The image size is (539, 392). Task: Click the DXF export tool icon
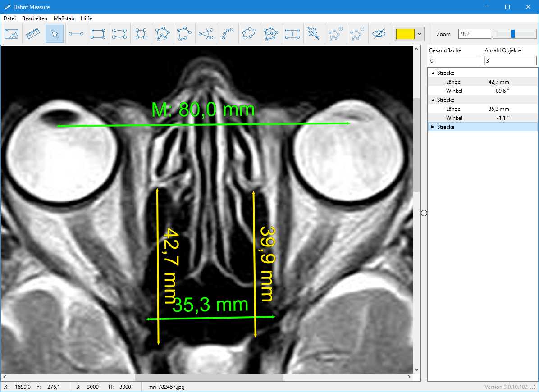pyautogui.click(x=270, y=34)
